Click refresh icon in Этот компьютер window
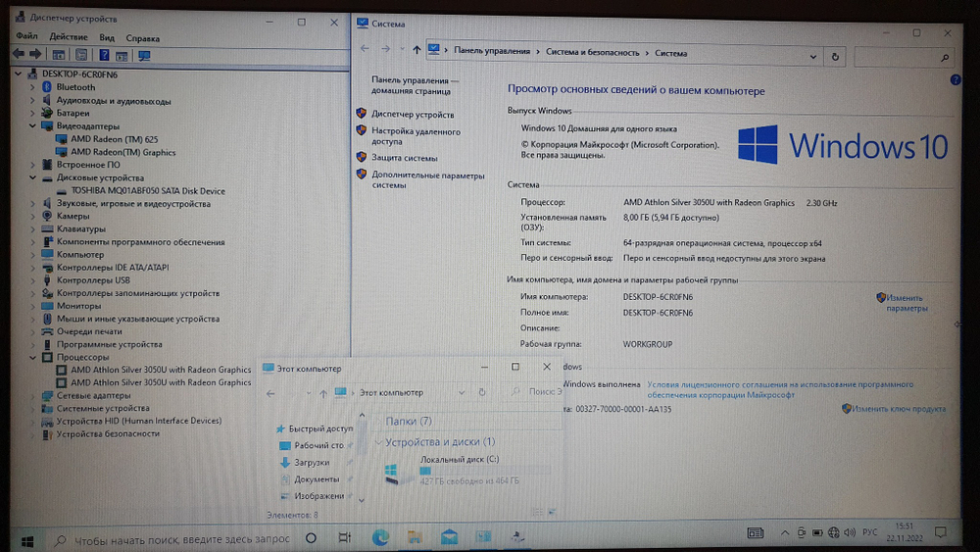Image resolution: width=980 pixels, height=552 pixels. pos(482,392)
